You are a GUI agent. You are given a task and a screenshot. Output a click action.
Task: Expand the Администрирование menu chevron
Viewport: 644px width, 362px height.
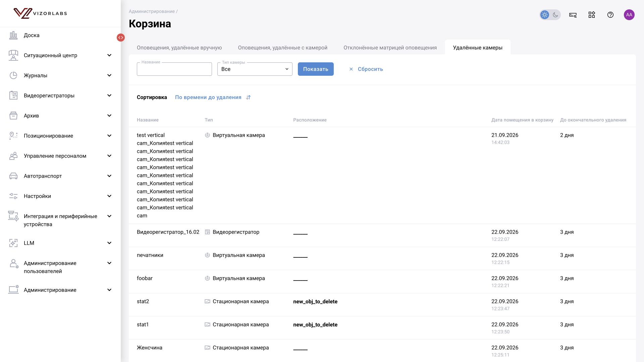tap(109, 290)
